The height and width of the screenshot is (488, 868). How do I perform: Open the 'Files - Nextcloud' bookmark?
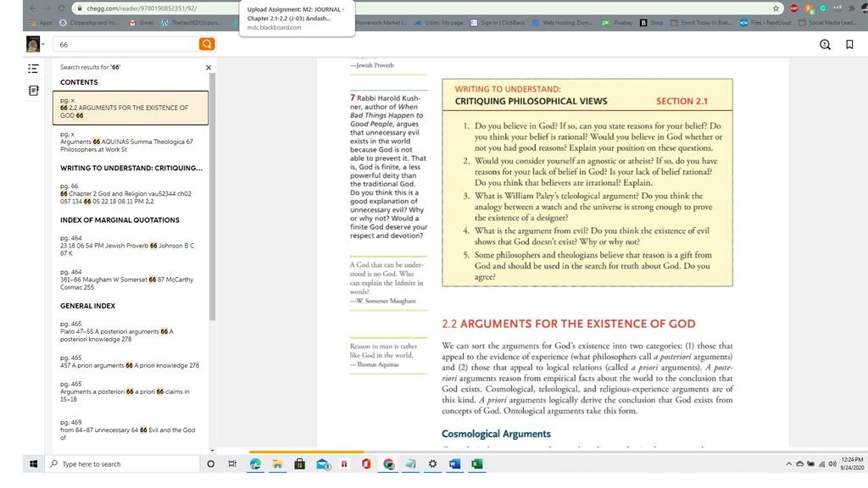pyautogui.click(x=765, y=23)
